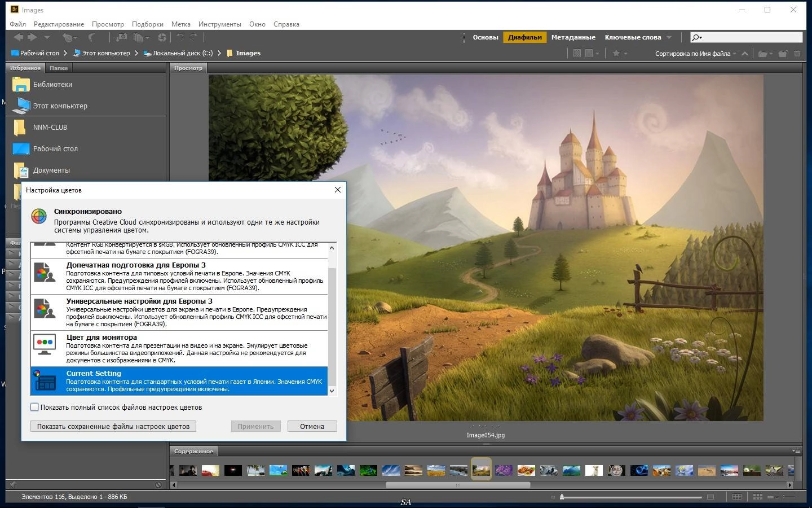Screen dimensions: 812x508
Task: Switch to Папки panel tab
Action: (59, 68)
